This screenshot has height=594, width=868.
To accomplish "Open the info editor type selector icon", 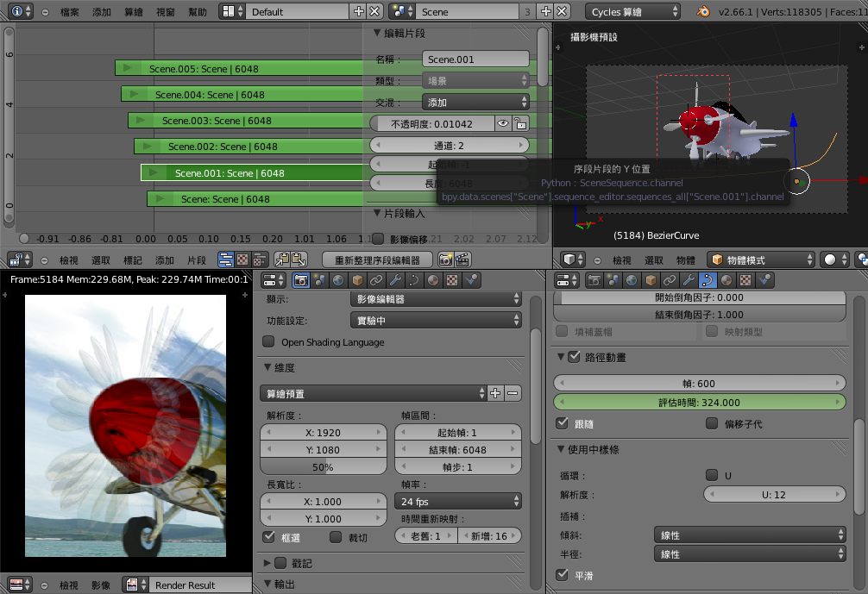I will [x=21, y=11].
